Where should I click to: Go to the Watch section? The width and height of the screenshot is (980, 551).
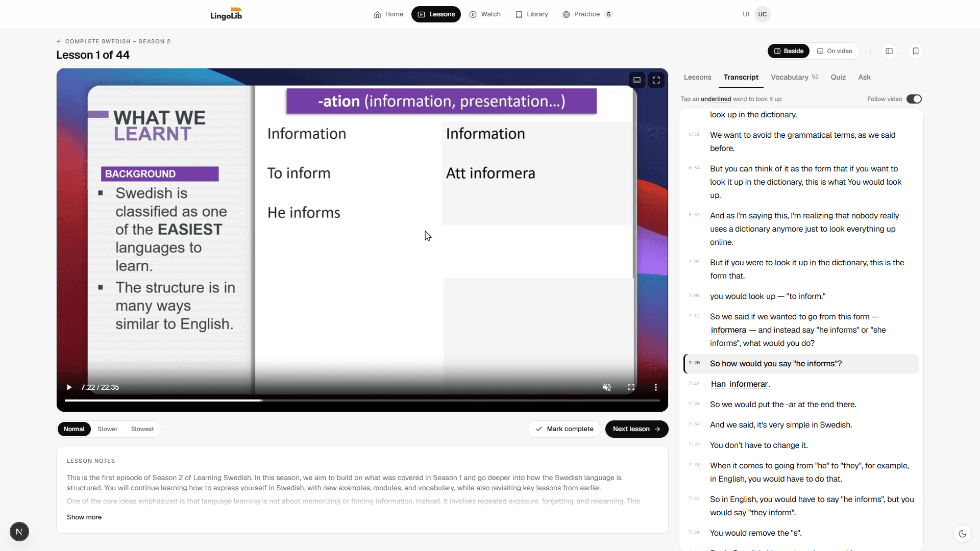(x=485, y=14)
